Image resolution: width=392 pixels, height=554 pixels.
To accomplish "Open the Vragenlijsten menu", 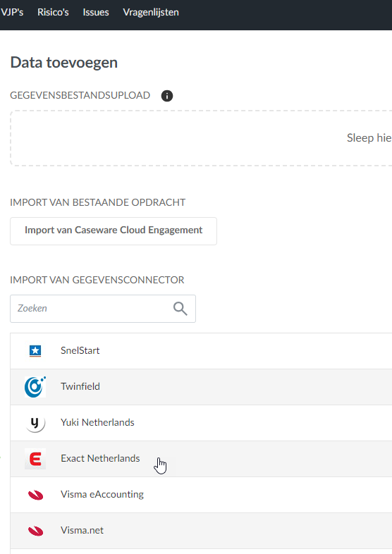I will pos(151,13).
